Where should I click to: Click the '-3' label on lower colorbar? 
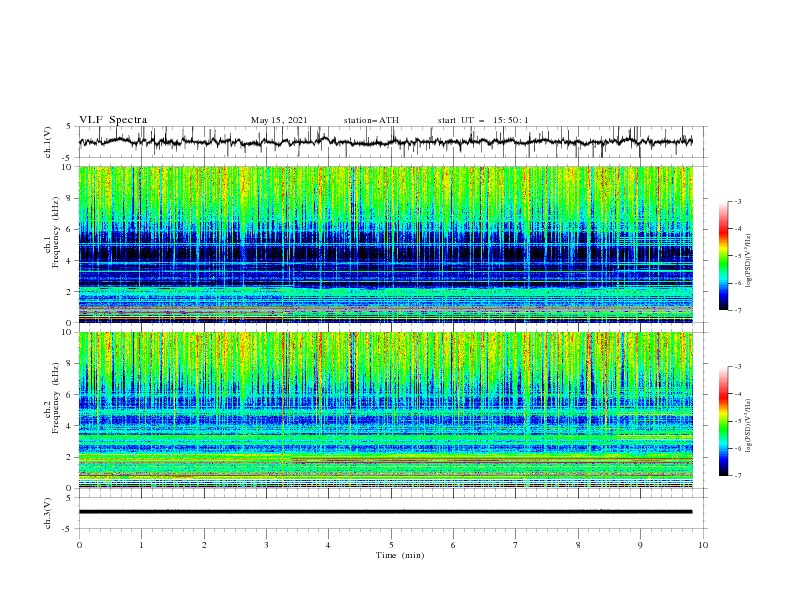738,367
